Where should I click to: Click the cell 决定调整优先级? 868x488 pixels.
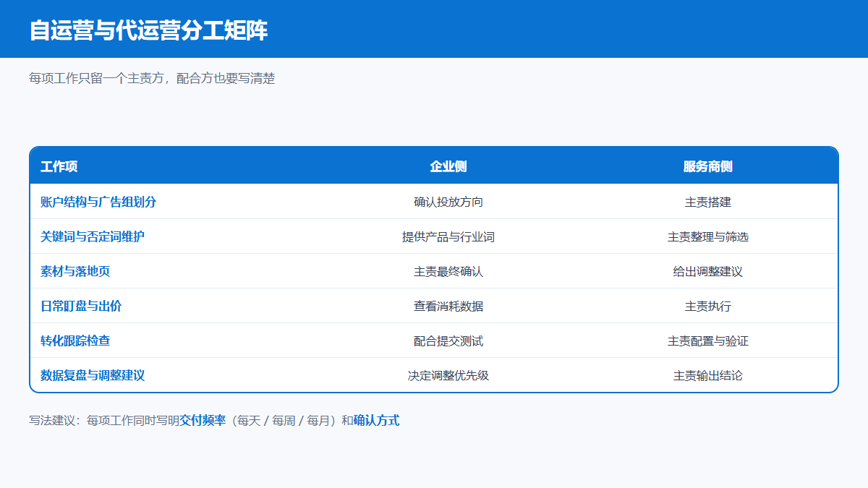click(x=448, y=375)
